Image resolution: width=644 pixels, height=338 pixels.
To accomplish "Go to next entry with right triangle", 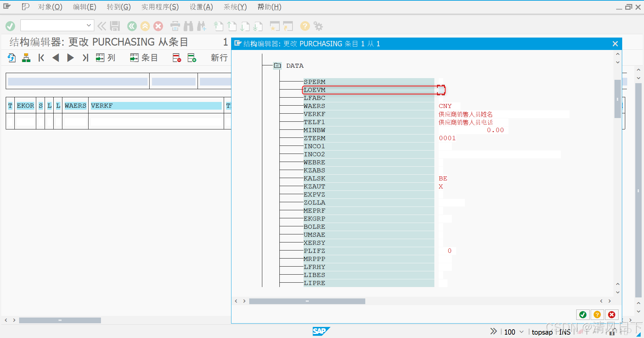I will 70,58.
